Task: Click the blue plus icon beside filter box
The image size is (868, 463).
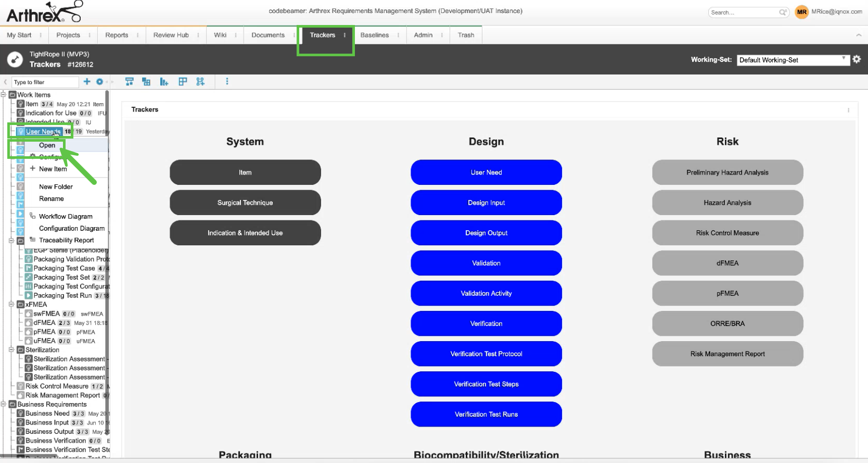Action: (x=87, y=82)
